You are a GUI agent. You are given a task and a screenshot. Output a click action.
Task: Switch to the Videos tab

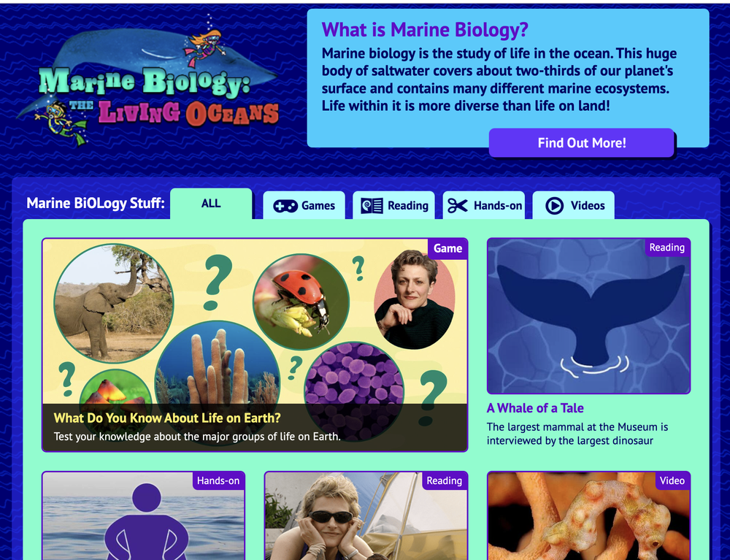pyautogui.click(x=573, y=205)
